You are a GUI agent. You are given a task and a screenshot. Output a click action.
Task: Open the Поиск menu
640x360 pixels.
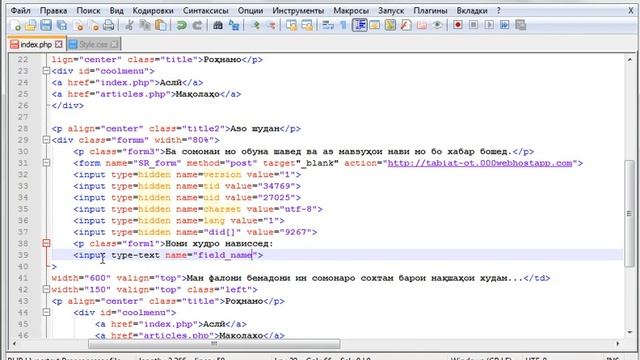88,11
